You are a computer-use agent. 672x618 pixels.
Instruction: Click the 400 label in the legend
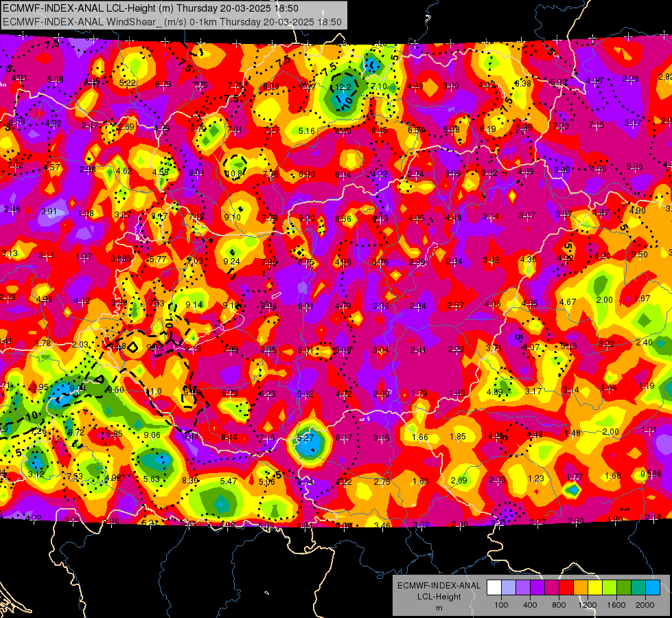(x=530, y=605)
